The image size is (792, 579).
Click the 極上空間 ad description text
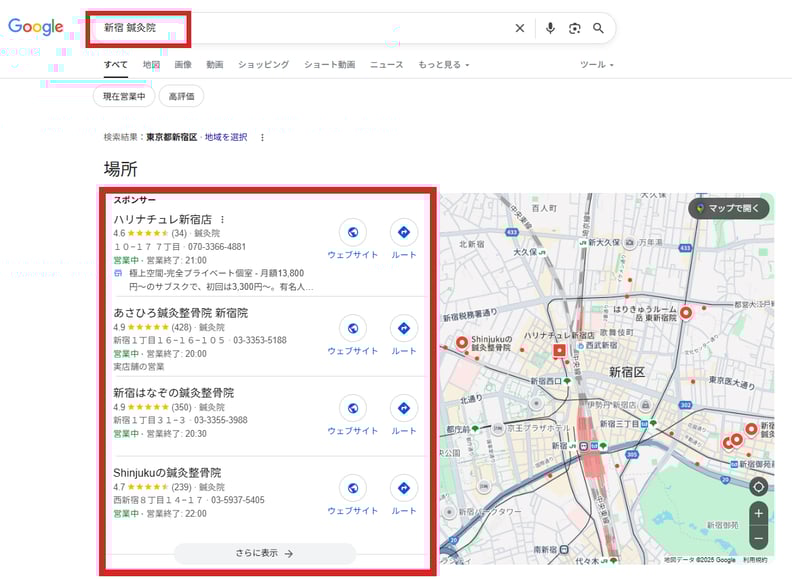tap(221, 280)
